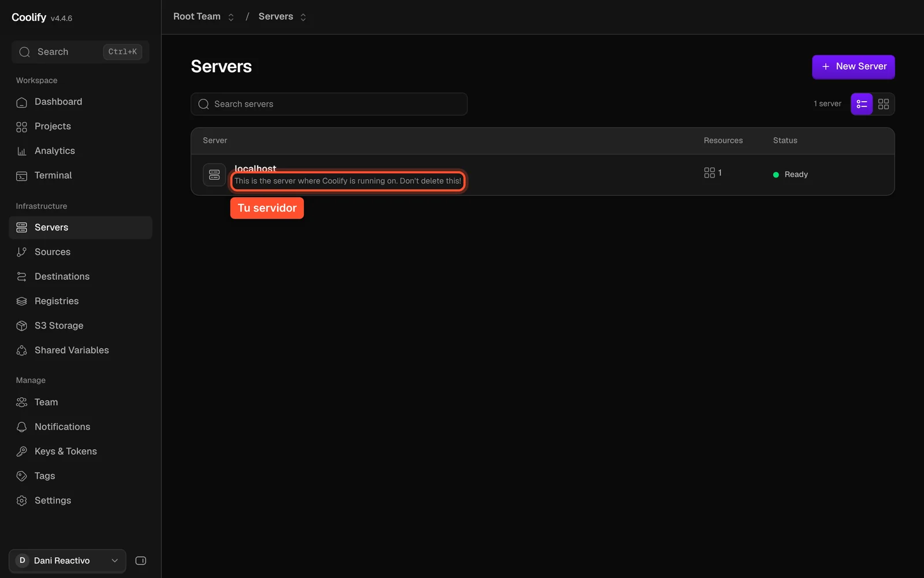This screenshot has width=924, height=578.
Task: Click the Analytics bar chart icon
Action: (21, 151)
